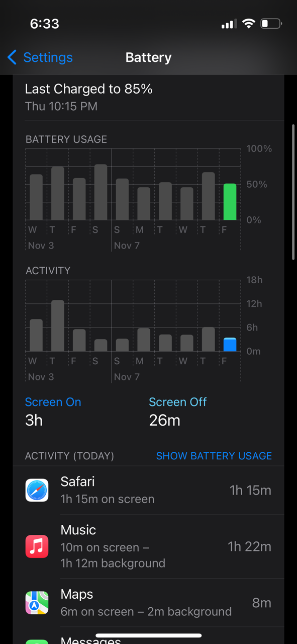The image size is (297, 644).
Task: Tap the Screen Off 26m value
Action: pos(164,421)
